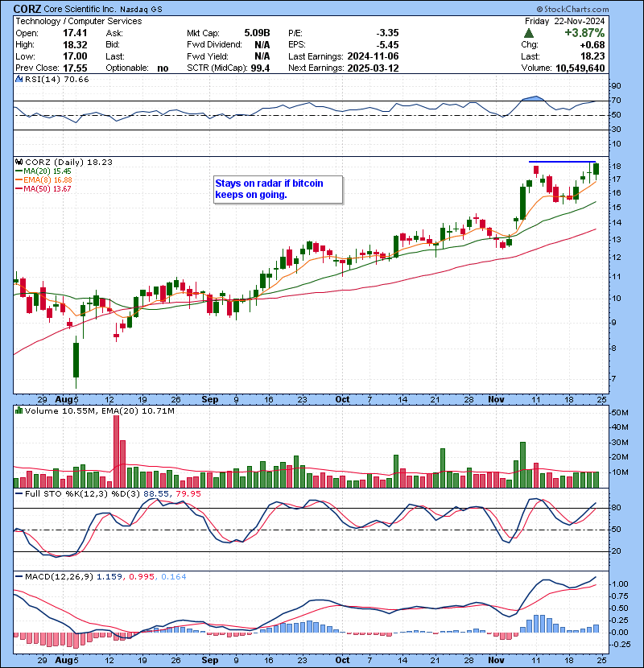Screen dimensions: 644x668
Task: Click the Prev Close value 17.55
Action: tap(75, 68)
